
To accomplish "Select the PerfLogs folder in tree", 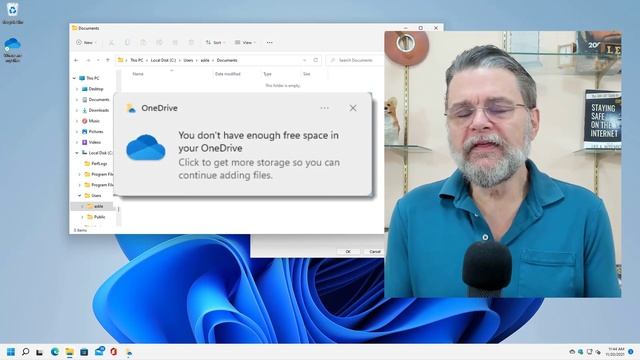I will pos(96,163).
